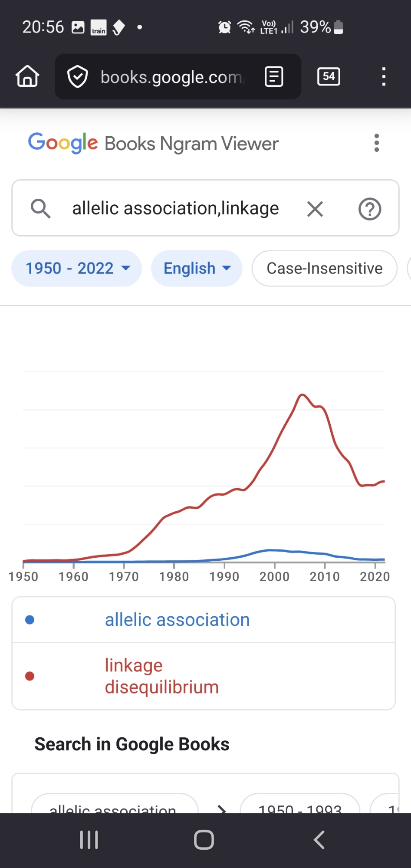
Task: Open the tabs counter showing 54
Action: click(x=329, y=77)
